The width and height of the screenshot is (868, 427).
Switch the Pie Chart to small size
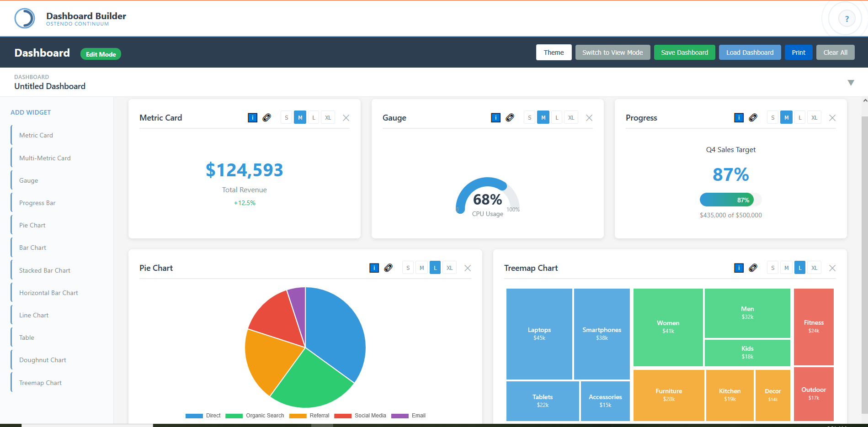pos(407,268)
